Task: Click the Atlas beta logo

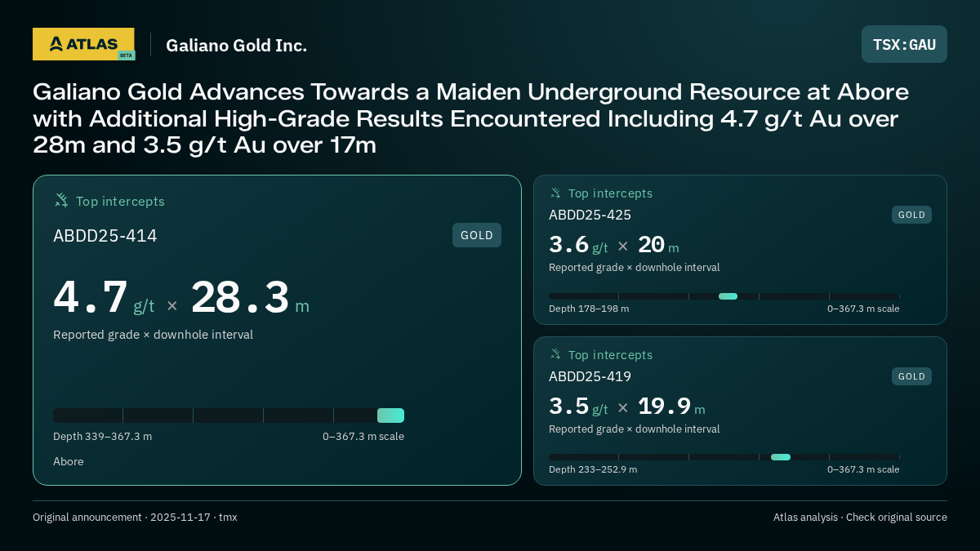Action: (83, 44)
